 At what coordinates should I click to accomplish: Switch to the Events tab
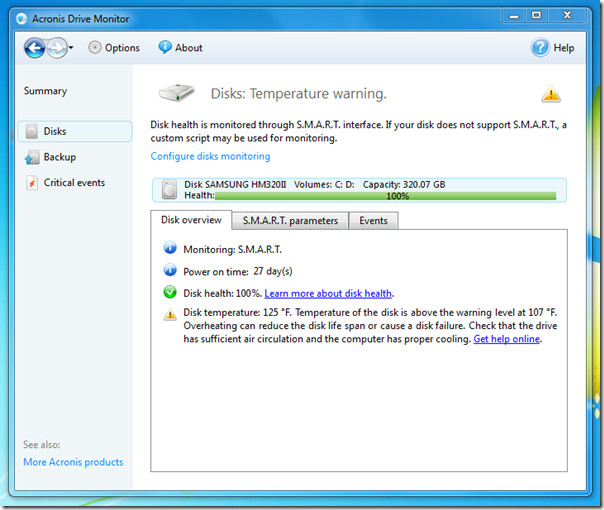373,221
